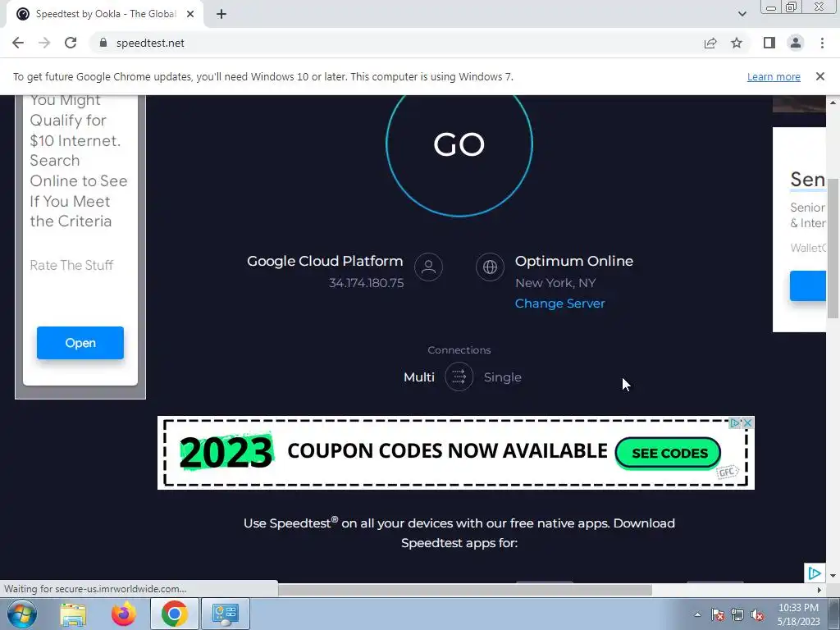Start the speed test with the GO button

pyautogui.click(x=459, y=144)
